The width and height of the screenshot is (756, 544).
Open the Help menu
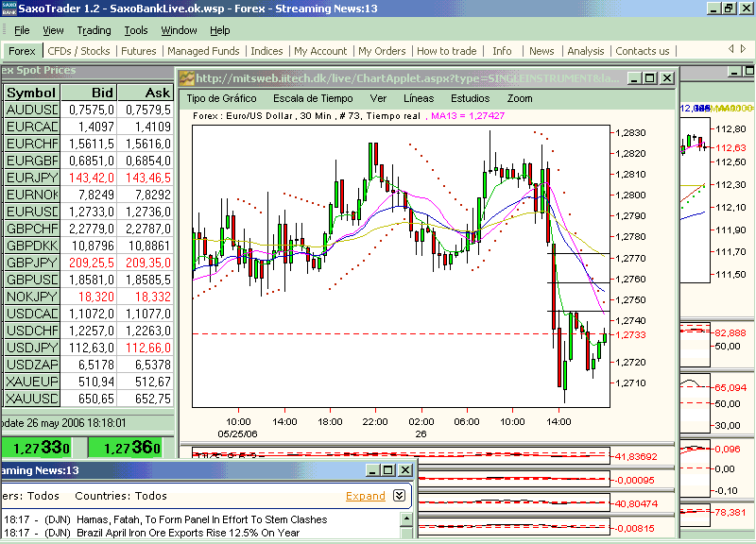point(220,30)
